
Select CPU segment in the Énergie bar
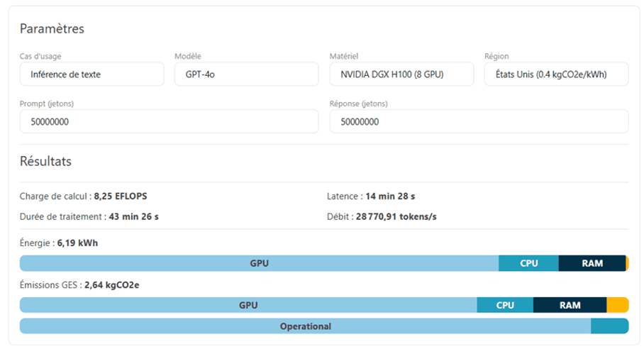coord(528,263)
